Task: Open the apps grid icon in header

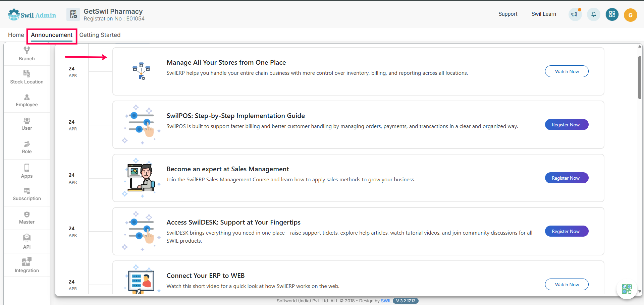Action: tap(612, 14)
